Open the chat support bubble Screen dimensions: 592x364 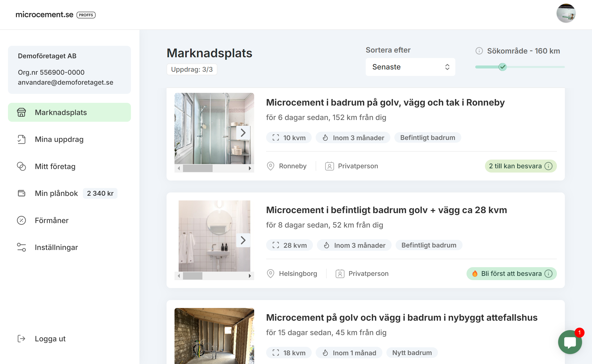(570, 342)
